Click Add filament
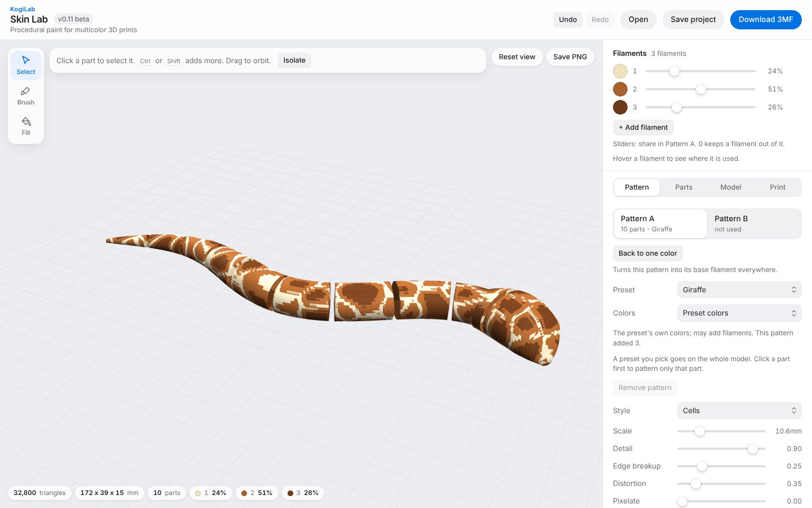 [643, 128]
